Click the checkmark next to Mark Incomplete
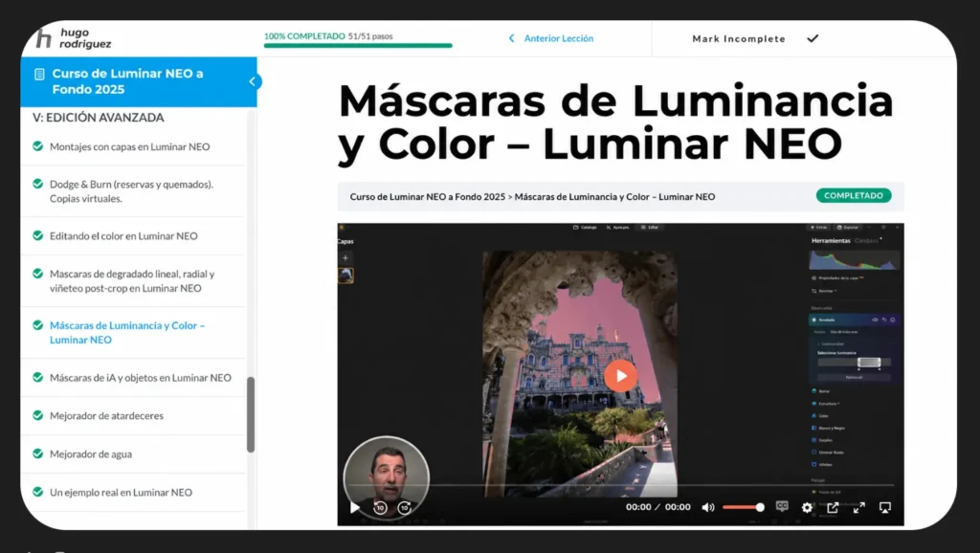The height and width of the screenshot is (553, 980). coord(813,38)
